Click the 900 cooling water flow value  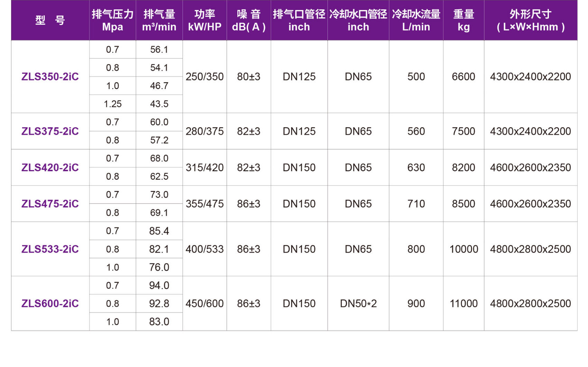(416, 303)
